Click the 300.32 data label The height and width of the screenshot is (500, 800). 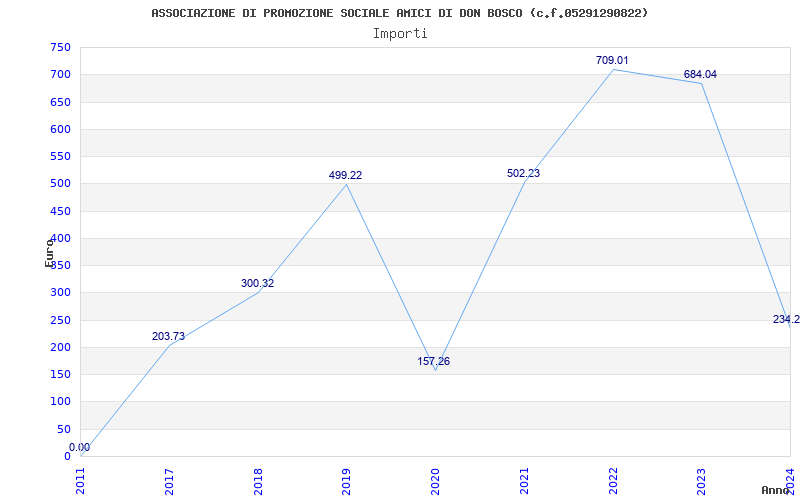[257, 284]
